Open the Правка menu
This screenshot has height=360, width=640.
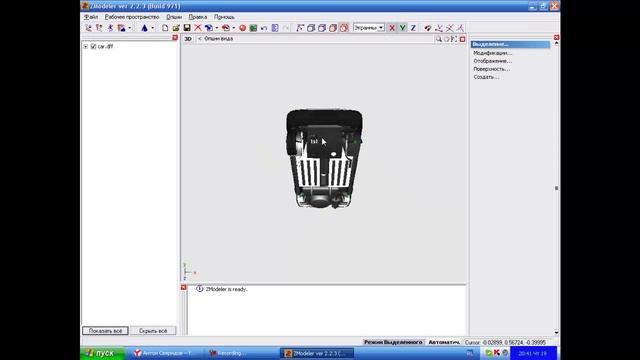coord(198,17)
